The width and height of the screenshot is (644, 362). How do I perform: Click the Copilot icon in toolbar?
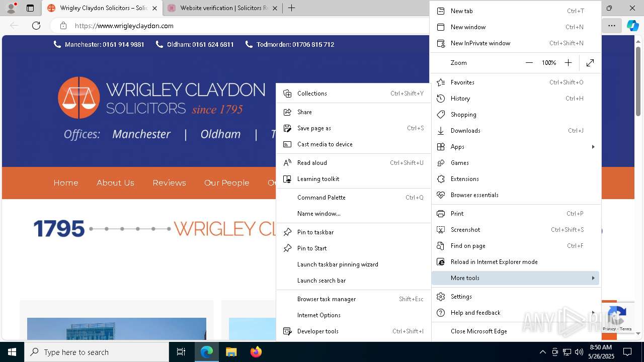(632, 26)
